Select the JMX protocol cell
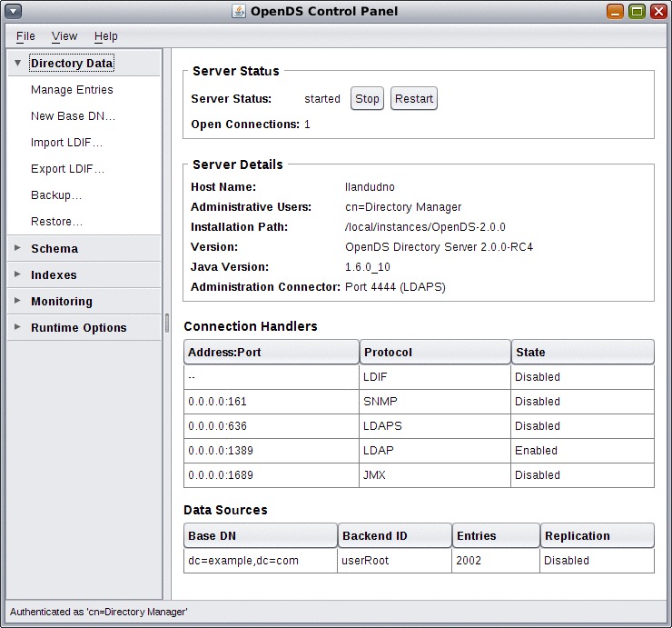This screenshot has width=672, height=628. (x=435, y=475)
